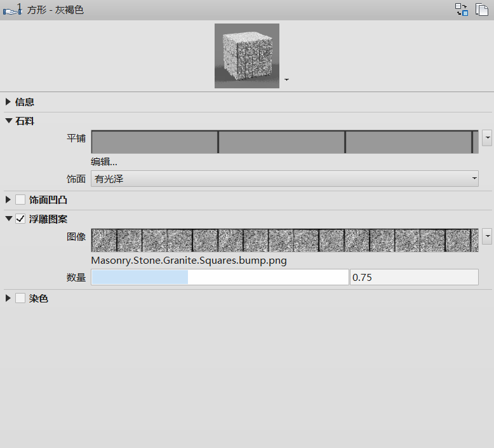Click the 数量 input field showing 0.75
This screenshot has height=448, width=494.
pos(413,277)
